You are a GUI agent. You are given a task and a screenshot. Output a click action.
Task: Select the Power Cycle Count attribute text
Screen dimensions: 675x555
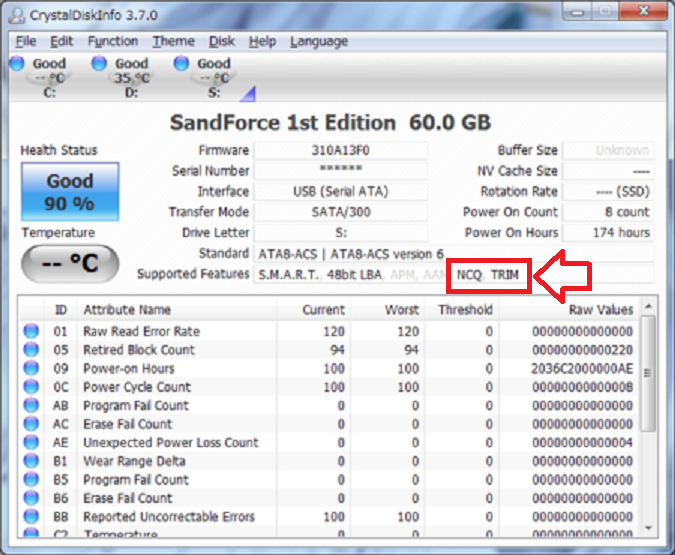137,387
